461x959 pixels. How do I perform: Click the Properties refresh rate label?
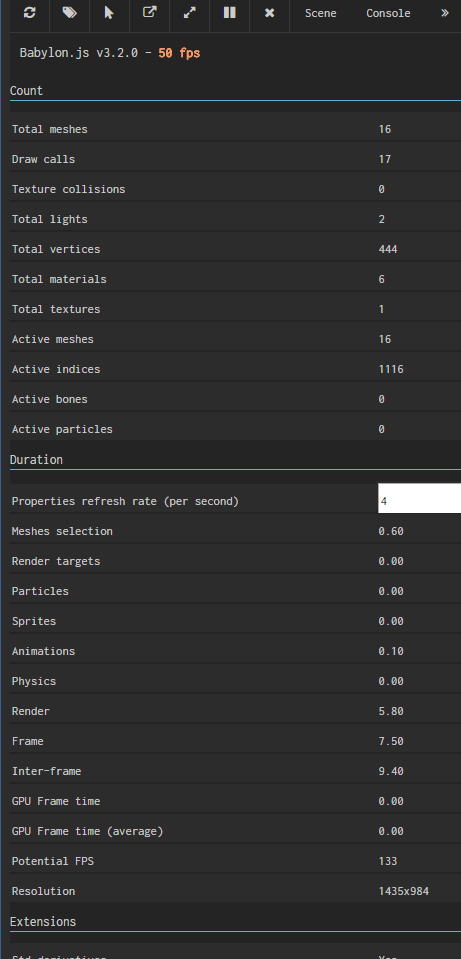(x=125, y=501)
